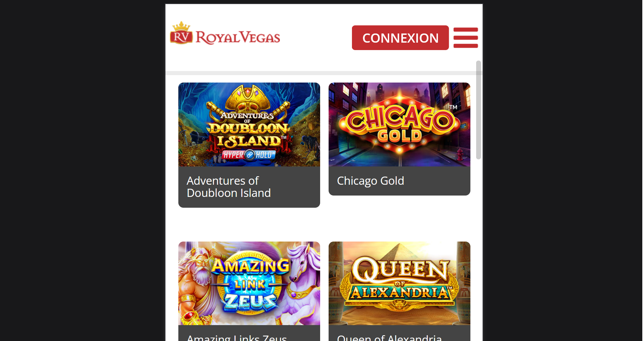Open the Amazing Links Zeus title
644x341 pixels.
click(237, 337)
